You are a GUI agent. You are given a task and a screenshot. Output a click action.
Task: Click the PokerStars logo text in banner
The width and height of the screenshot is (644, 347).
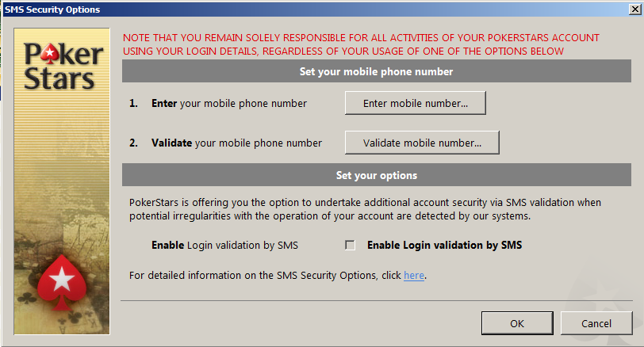click(63, 66)
